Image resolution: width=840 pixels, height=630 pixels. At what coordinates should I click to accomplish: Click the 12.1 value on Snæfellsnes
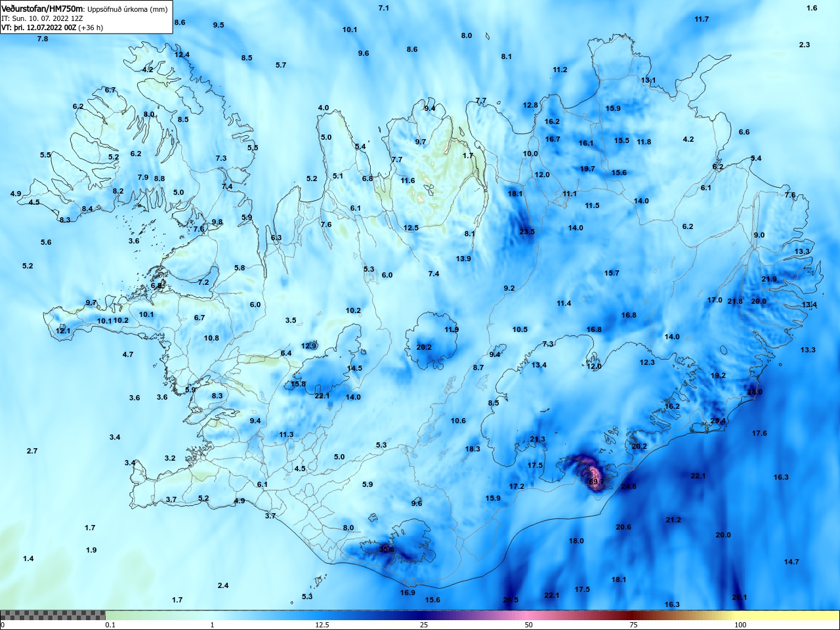tap(62, 331)
